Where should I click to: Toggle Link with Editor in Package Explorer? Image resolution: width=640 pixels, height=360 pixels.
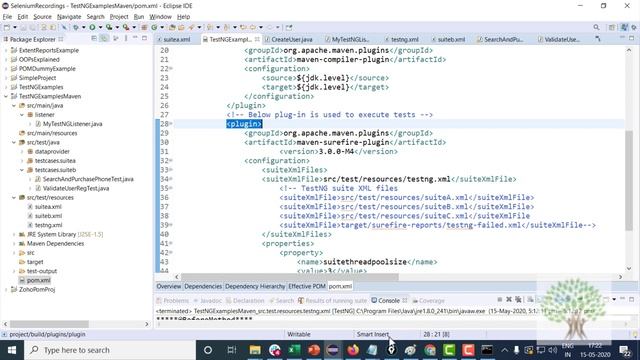(104, 38)
